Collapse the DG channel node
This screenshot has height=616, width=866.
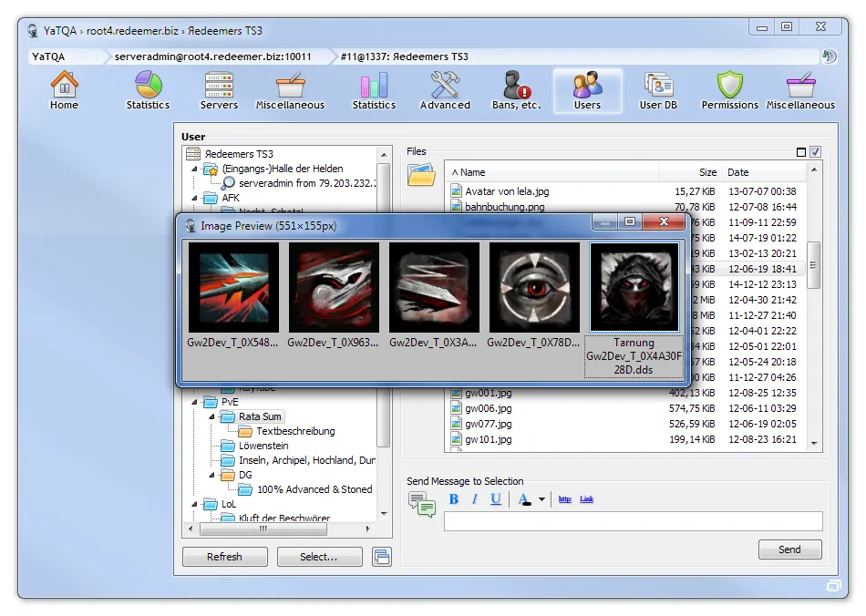[x=211, y=475]
